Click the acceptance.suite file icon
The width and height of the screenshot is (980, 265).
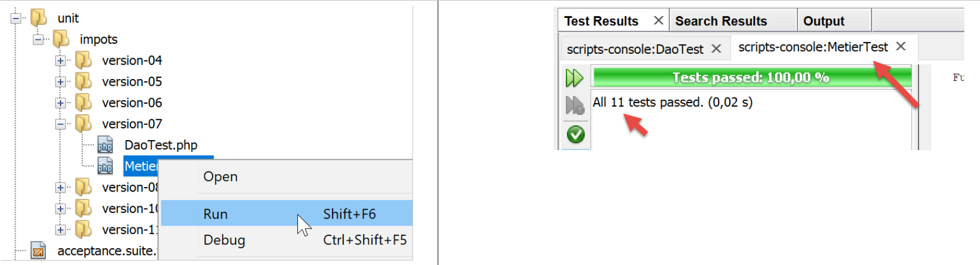coord(38,251)
